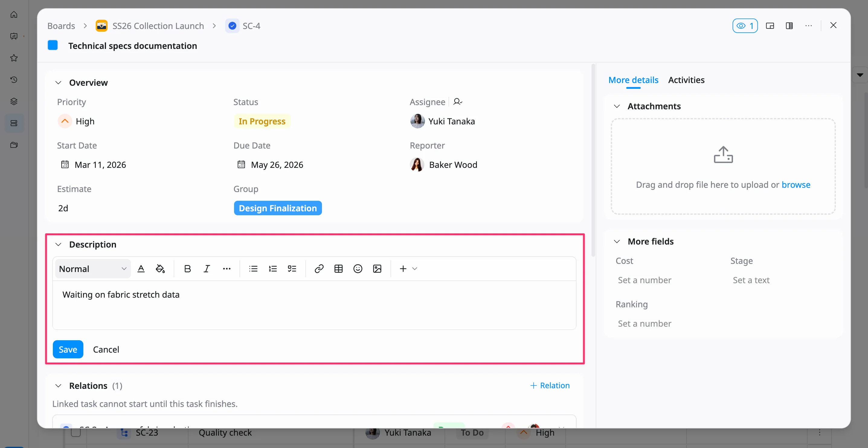
Task: Insert a hyperlink
Action: pyautogui.click(x=319, y=268)
